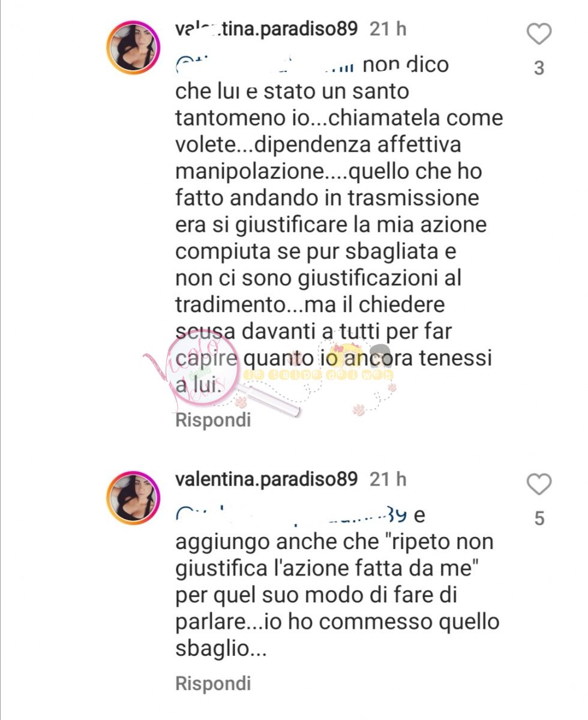
Task: Select the closing word 'sbaglio...' in second comment
Action: pos(221,649)
